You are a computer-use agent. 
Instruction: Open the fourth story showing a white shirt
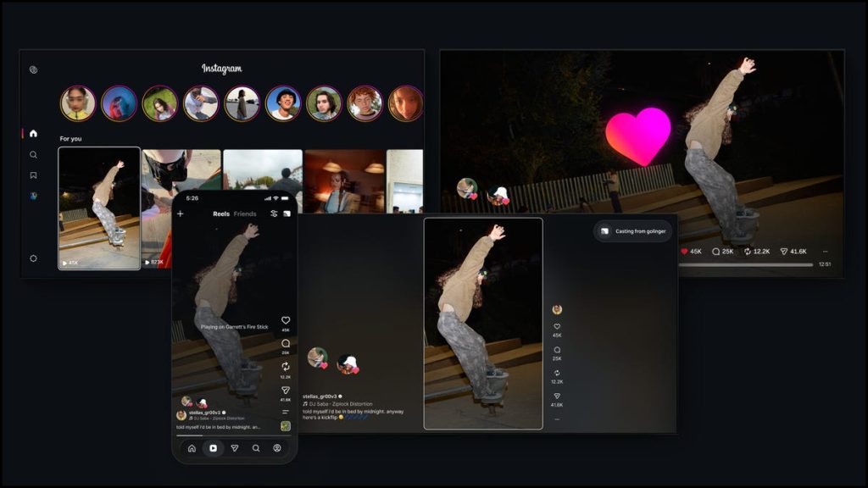pos(201,103)
